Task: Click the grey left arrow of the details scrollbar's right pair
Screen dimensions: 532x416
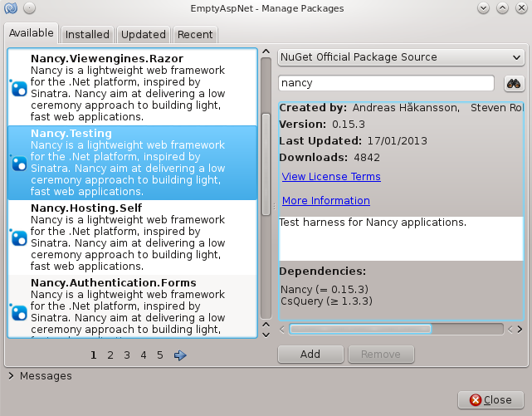Action: [510, 330]
